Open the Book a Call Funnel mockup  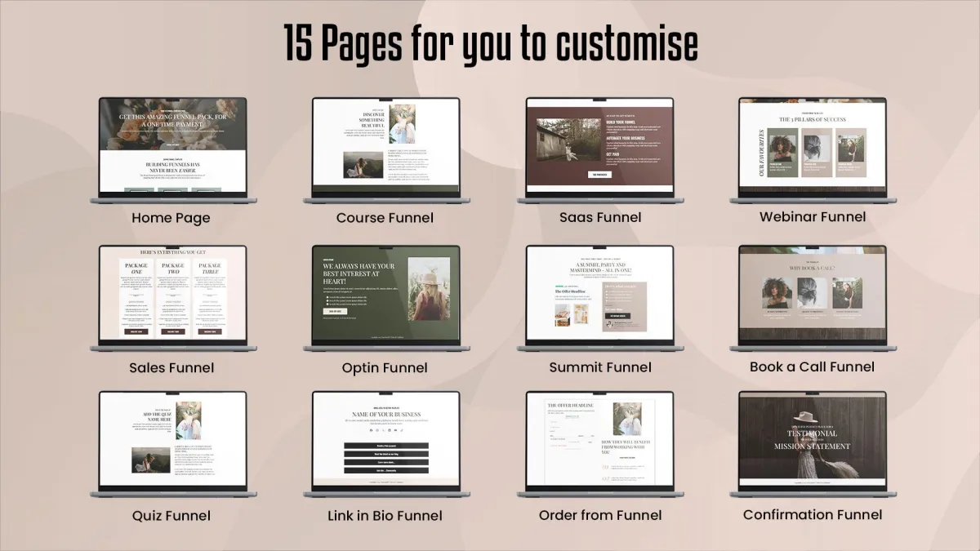tap(813, 299)
